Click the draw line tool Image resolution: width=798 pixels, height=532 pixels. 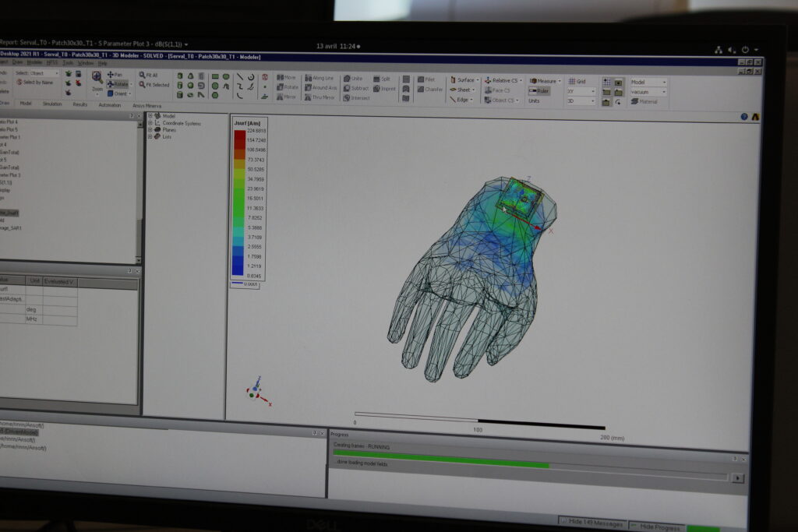pos(240,77)
